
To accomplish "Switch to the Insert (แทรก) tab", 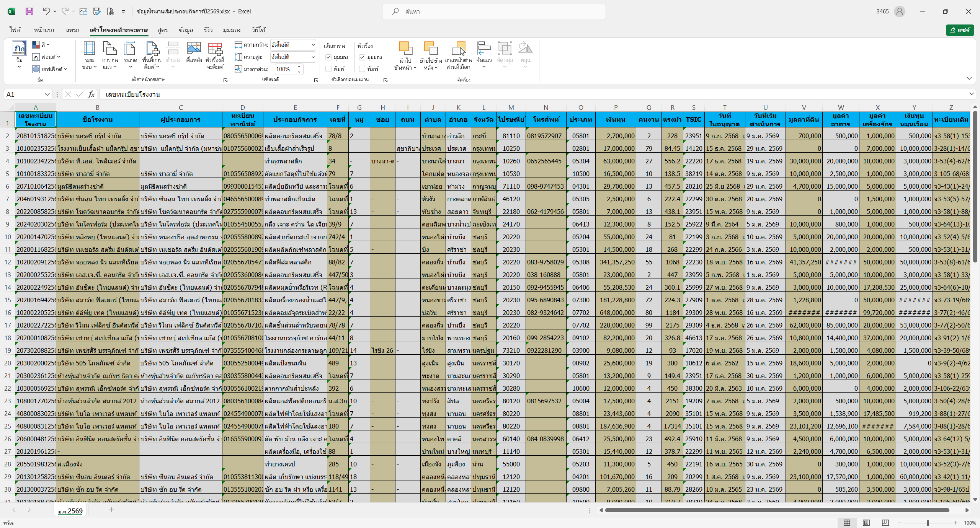I will pos(73,30).
